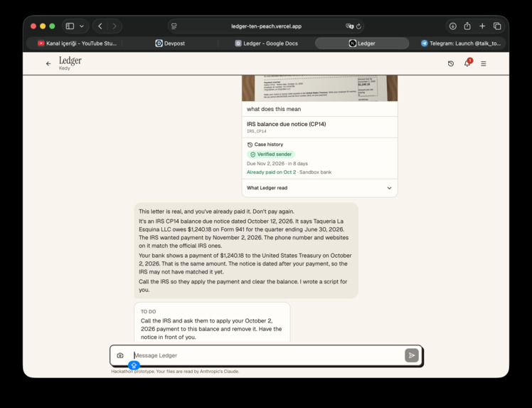Go back with the Ledger back arrow
The width and height of the screenshot is (532, 408).
tap(48, 63)
